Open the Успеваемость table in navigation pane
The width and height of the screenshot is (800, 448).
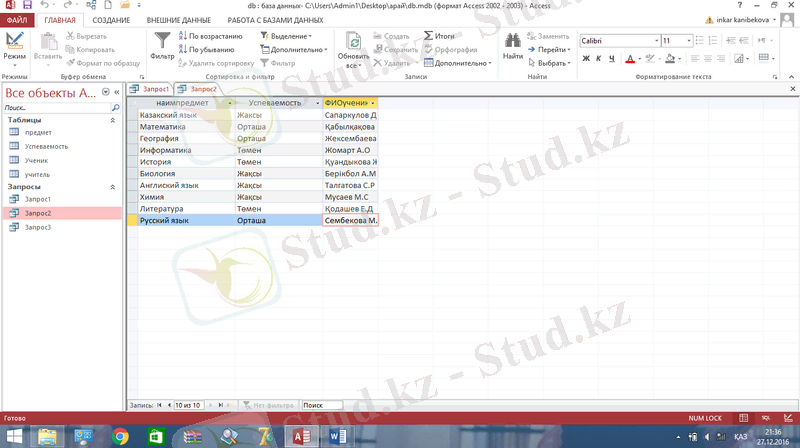click(47, 146)
